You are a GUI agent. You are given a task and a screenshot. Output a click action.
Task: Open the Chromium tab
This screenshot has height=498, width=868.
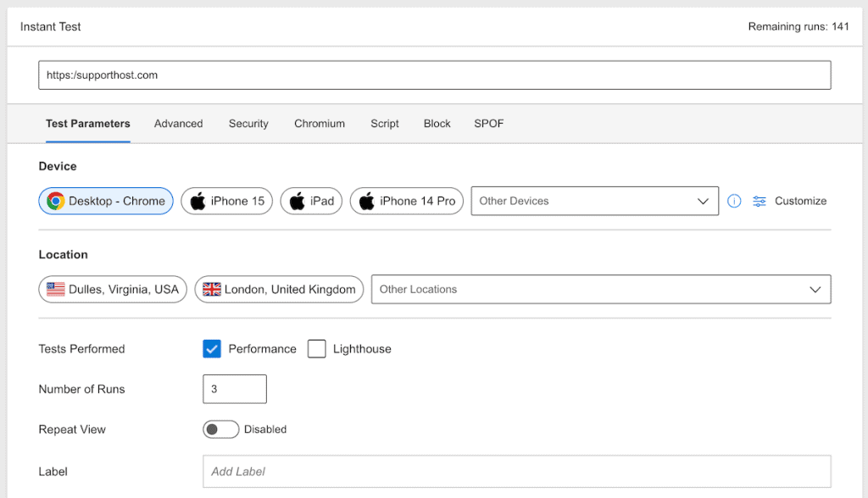pos(320,124)
